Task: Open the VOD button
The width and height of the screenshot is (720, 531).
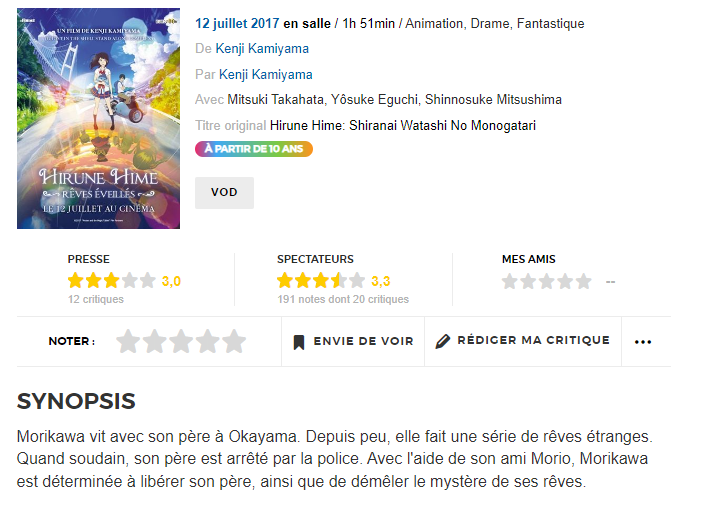Action: point(224,192)
